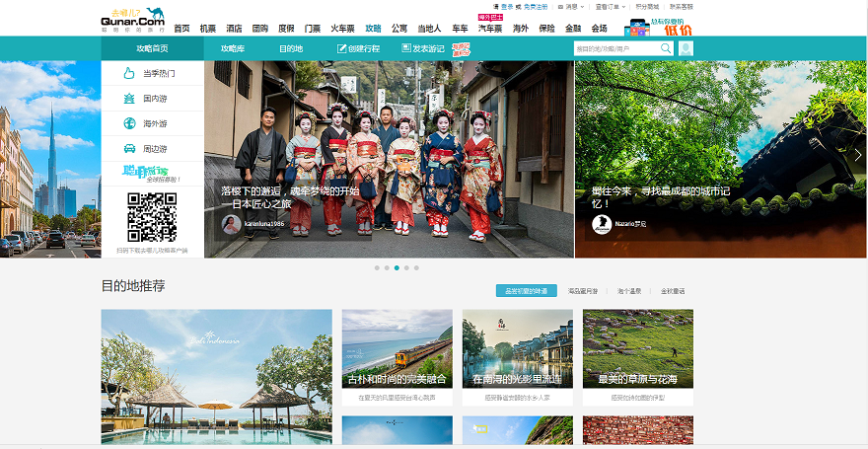Click the Qunar.Com logo
Image resolution: width=868 pixels, height=449 pixels.
132,18
